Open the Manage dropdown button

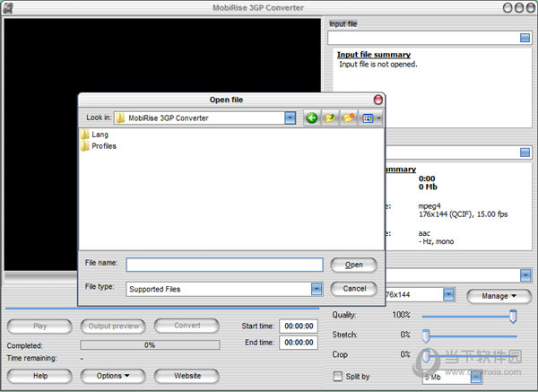click(499, 296)
